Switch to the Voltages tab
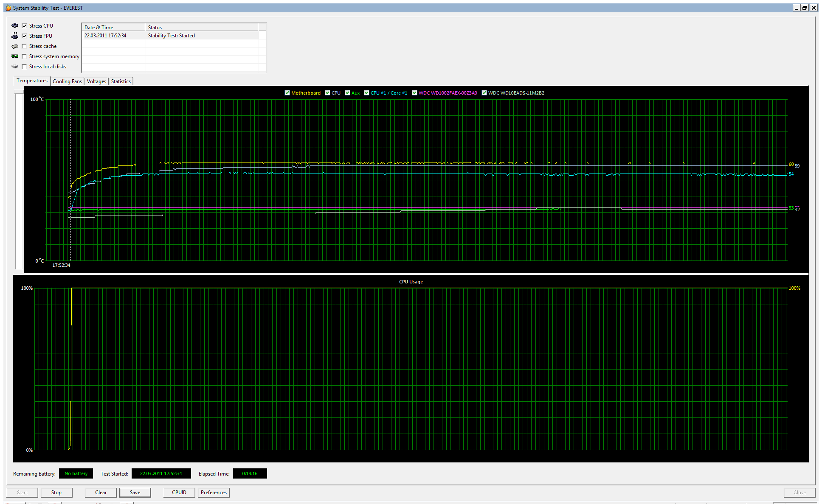The width and height of the screenshot is (822, 504). 96,81
